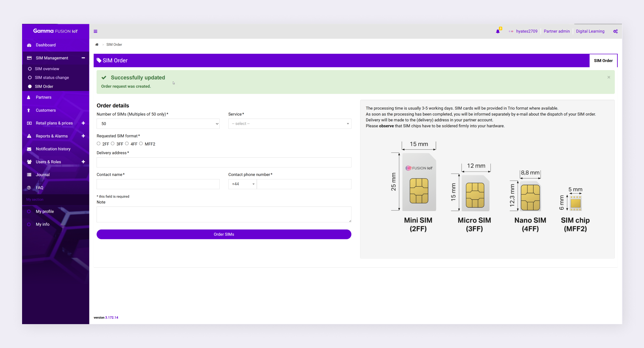Image resolution: width=644 pixels, height=348 pixels.
Task: Switch to the SIM Order tab
Action: (603, 61)
